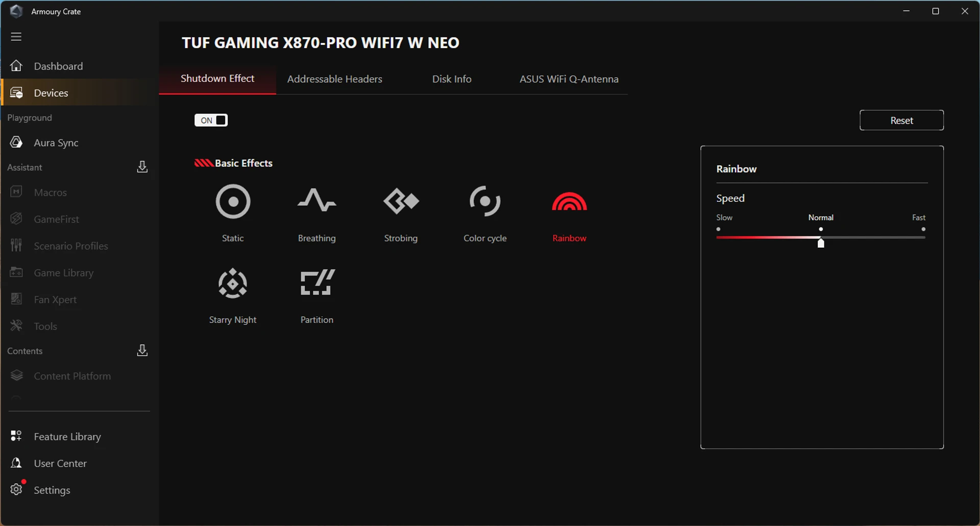Click the Assistant download icon
The image size is (980, 526).
(x=142, y=167)
